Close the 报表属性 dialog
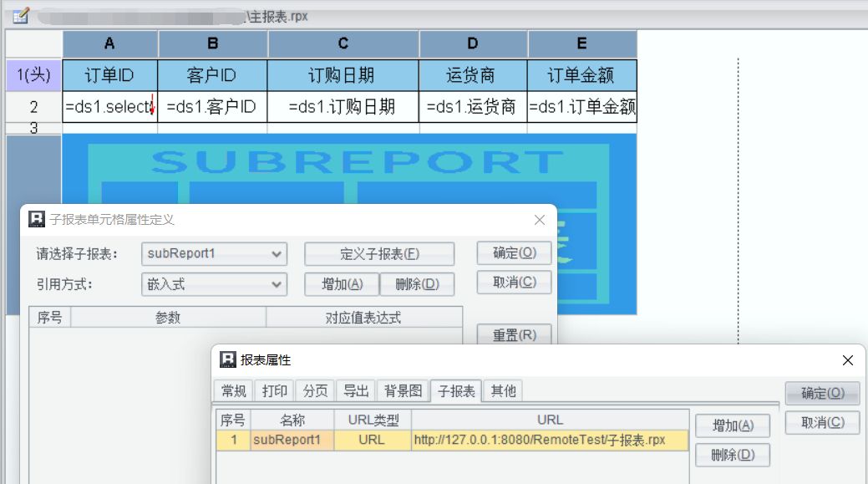 coord(847,360)
